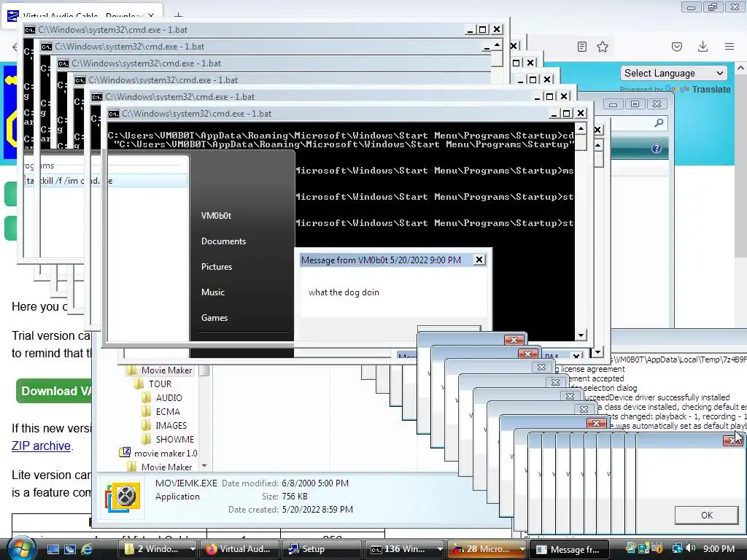Click message text 'what the dog doin'
747x560 pixels.
pos(344,292)
